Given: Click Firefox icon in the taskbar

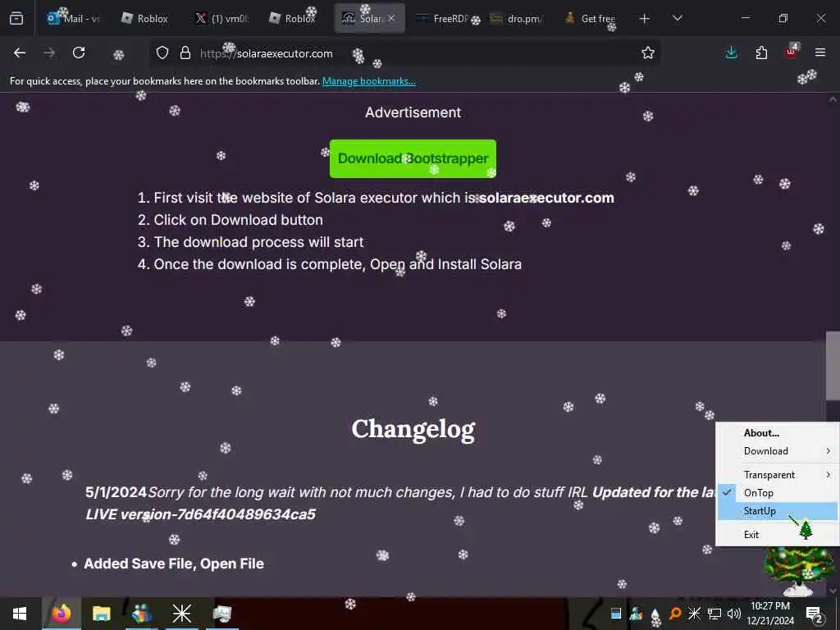Looking at the screenshot, I should point(61,614).
